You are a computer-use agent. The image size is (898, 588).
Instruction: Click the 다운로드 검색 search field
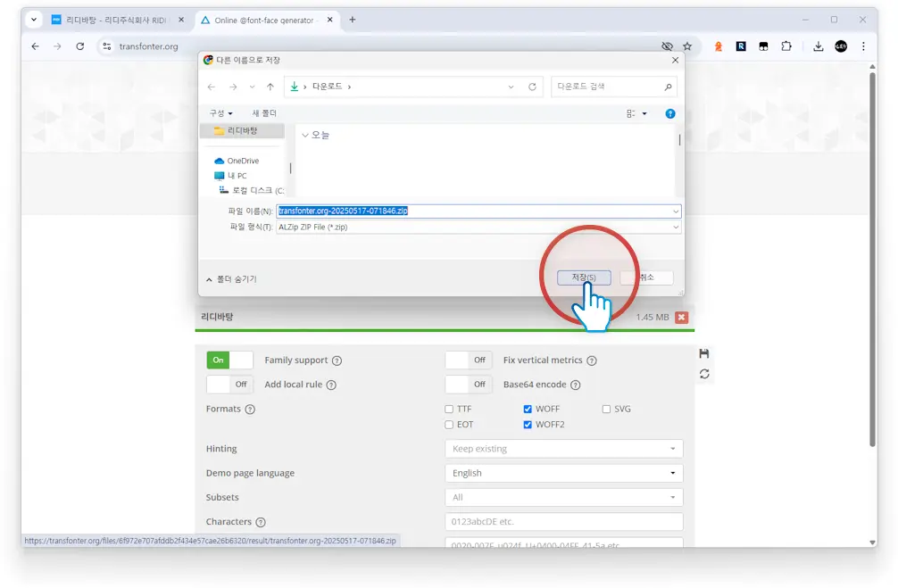(x=613, y=87)
